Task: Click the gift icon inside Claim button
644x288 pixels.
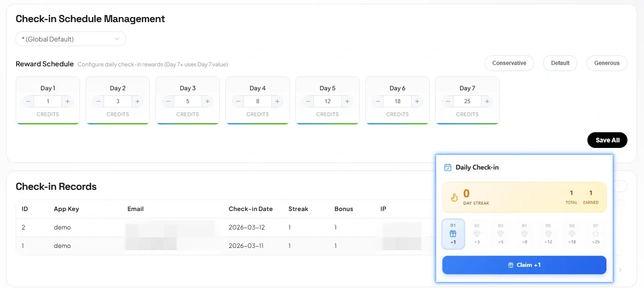Action: tap(510, 264)
